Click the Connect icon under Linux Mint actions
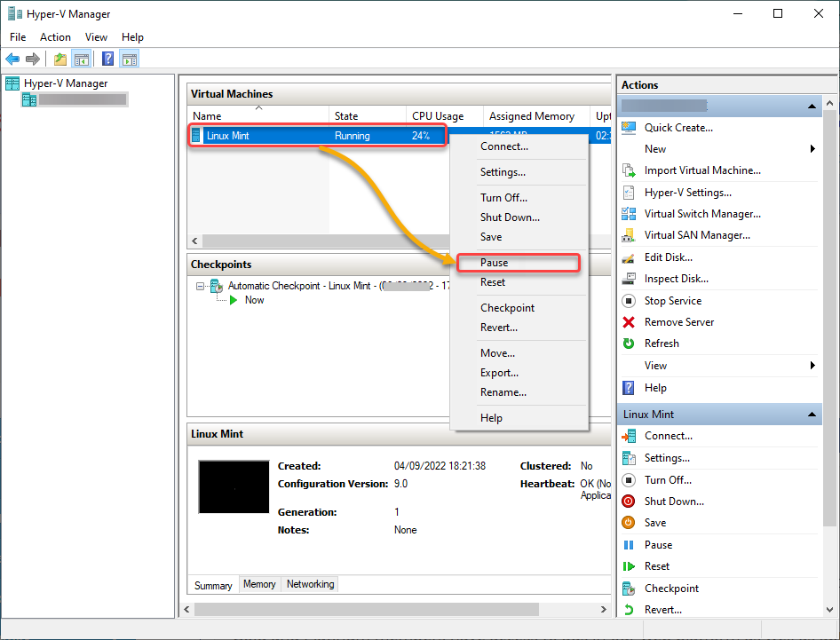The height and width of the screenshot is (640, 840). [x=629, y=436]
